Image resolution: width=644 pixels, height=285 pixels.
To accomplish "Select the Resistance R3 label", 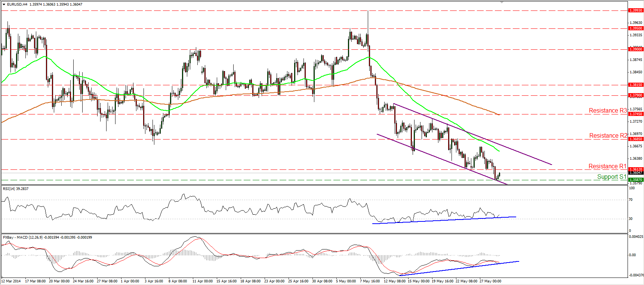I will (x=608, y=110).
